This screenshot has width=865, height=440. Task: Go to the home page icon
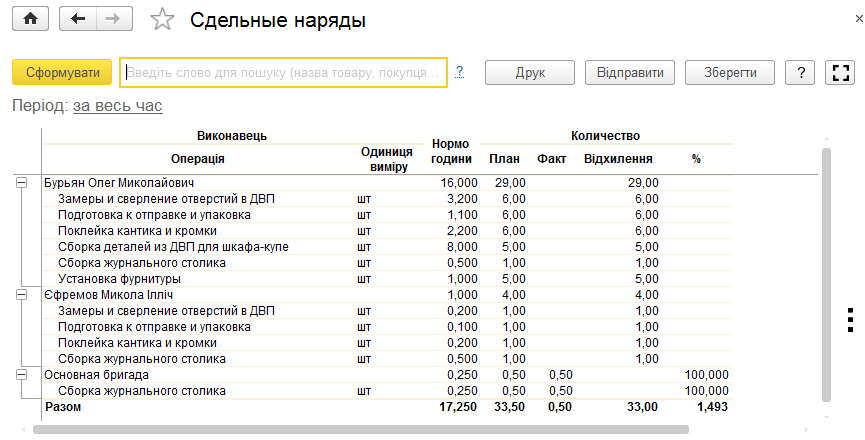click(30, 19)
